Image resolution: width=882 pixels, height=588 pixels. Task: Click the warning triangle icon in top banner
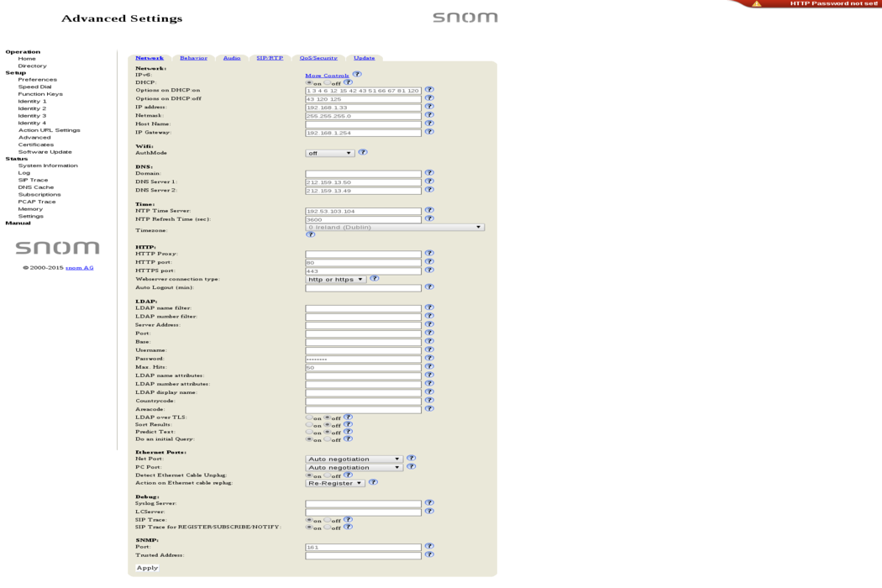tap(756, 4)
